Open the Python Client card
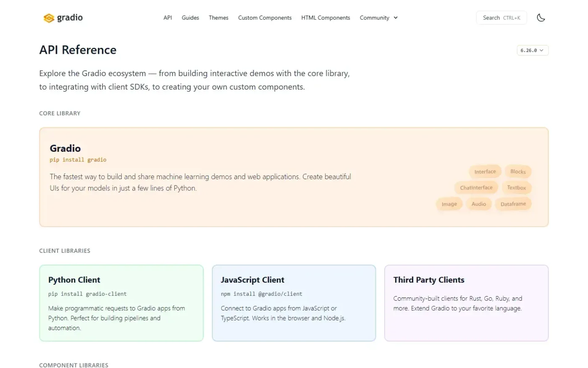This screenshot has width=588, height=368. point(121,303)
